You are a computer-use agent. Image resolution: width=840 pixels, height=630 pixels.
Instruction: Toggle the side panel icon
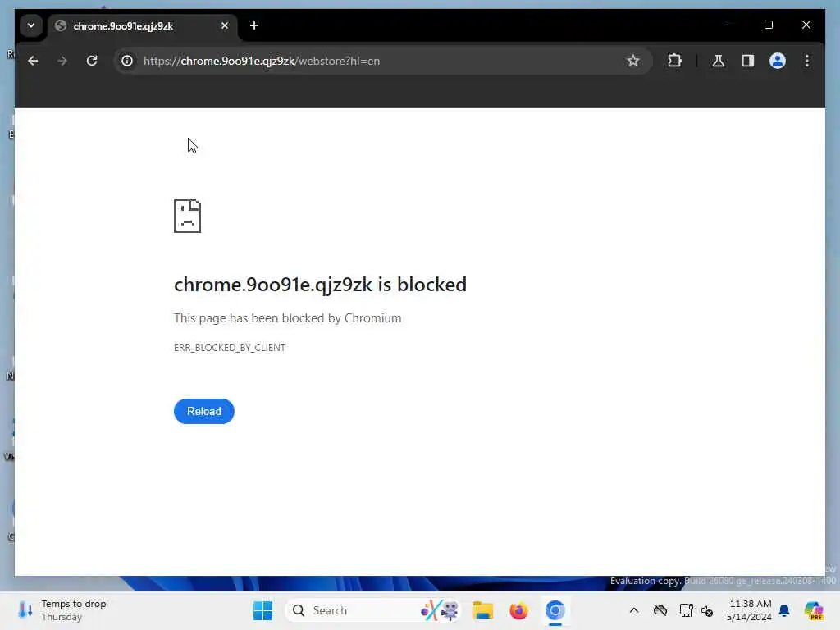tap(748, 61)
